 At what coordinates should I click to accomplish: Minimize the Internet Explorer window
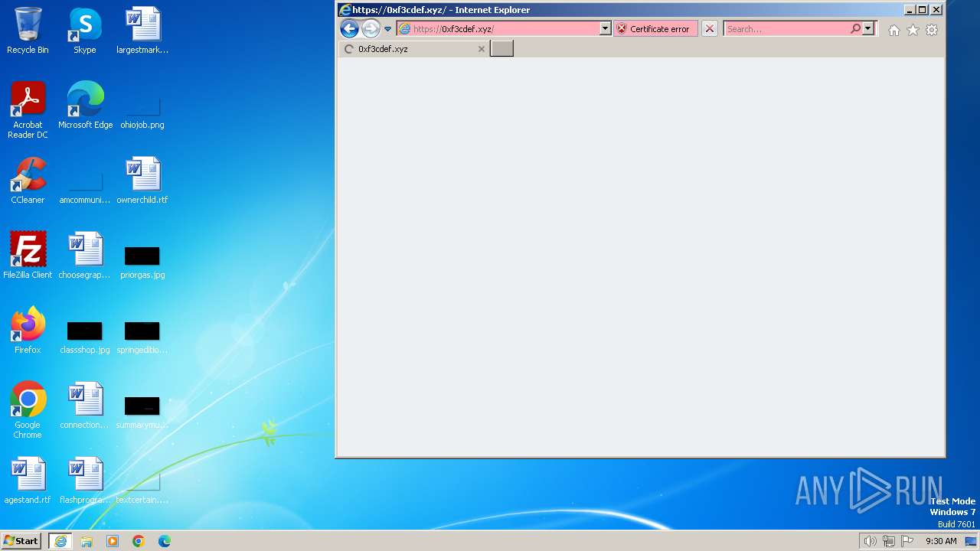pos(910,10)
